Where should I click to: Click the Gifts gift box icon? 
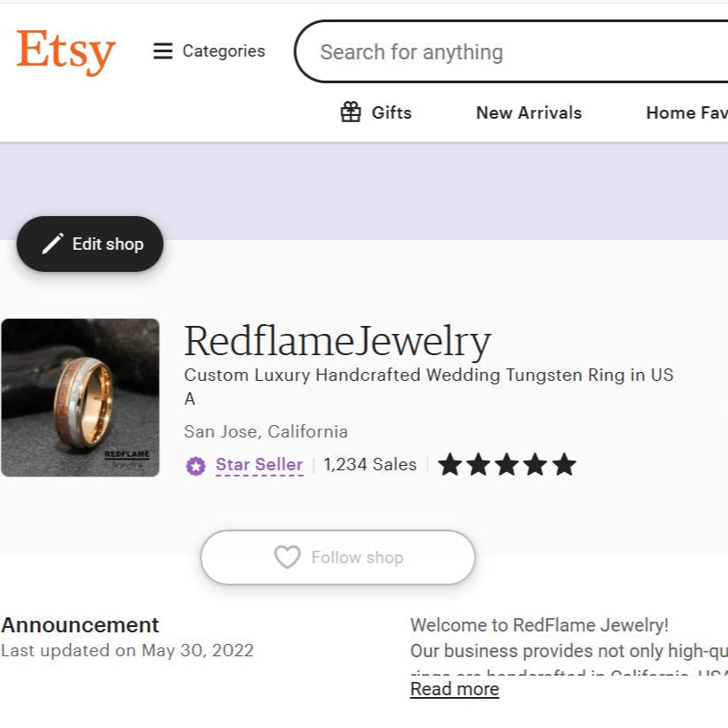[x=351, y=112]
